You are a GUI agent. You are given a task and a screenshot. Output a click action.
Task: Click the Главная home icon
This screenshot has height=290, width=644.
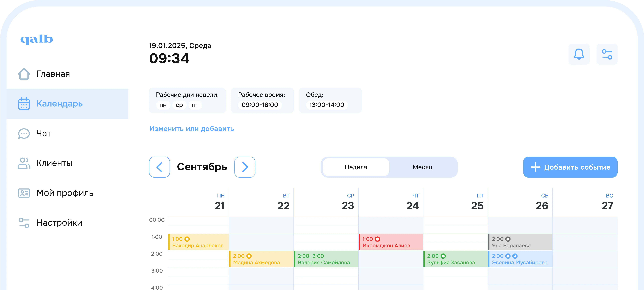(x=24, y=74)
